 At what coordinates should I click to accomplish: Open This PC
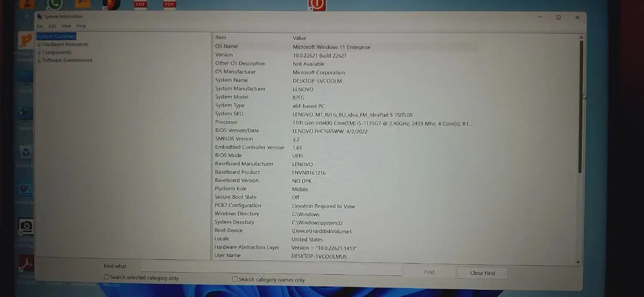click(25, 79)
